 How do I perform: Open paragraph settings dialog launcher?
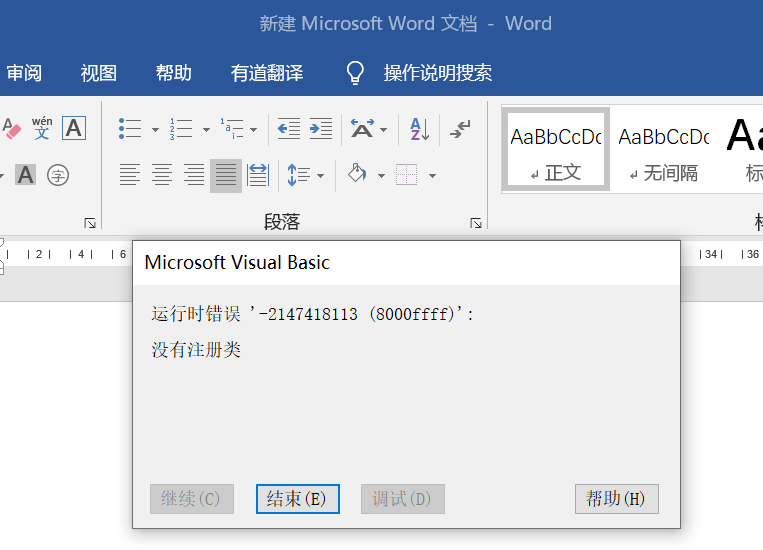click(476, 223)
